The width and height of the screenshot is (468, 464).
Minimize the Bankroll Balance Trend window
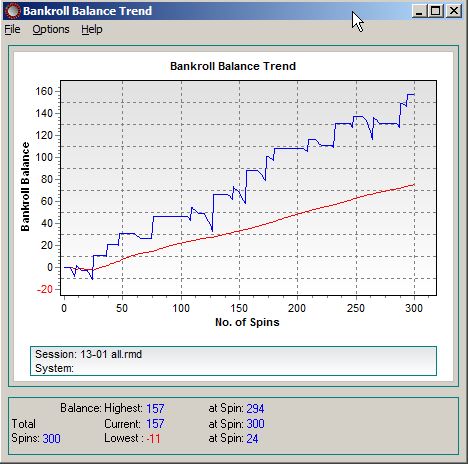pyautogui.click(x=419, y=11)
